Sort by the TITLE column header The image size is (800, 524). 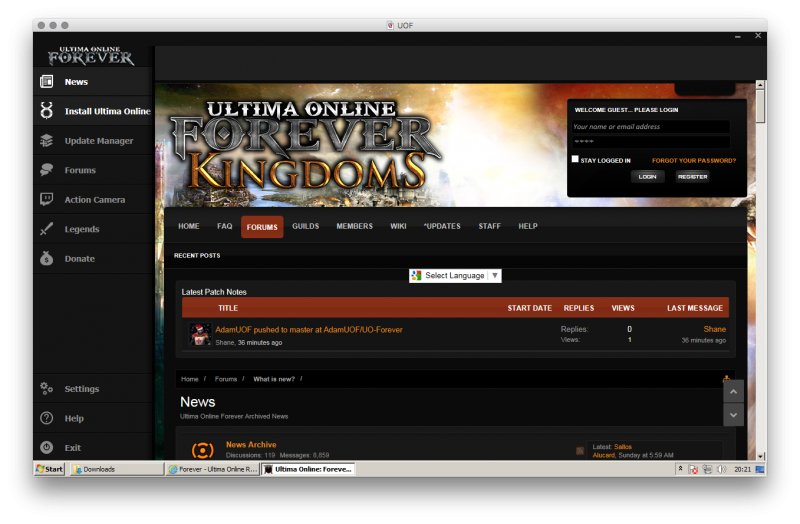point(228,308)
